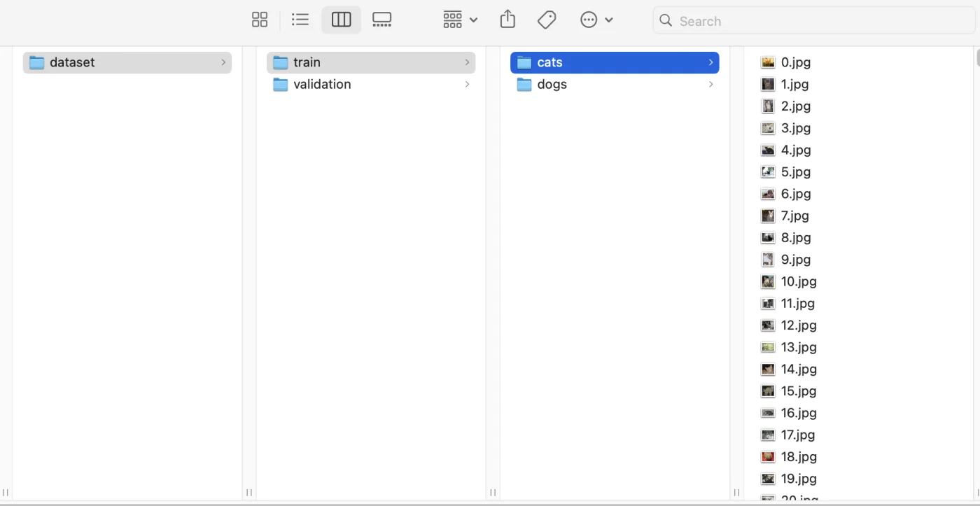Select file 17.jpg
Screen dimensions: 980x506
(798, 435)
